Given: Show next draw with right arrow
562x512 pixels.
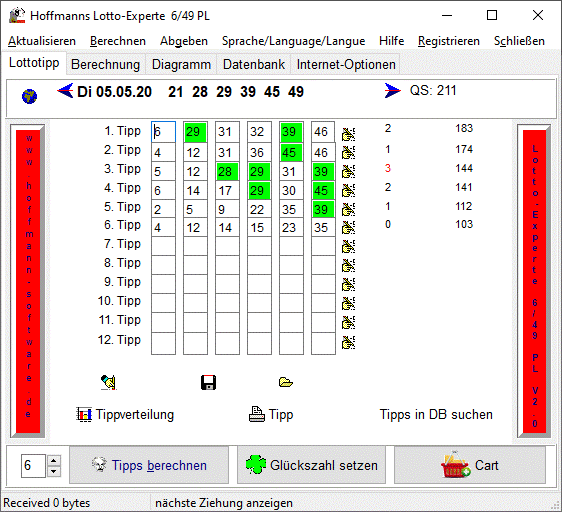Looking at the screenshot, I should 392,90.
